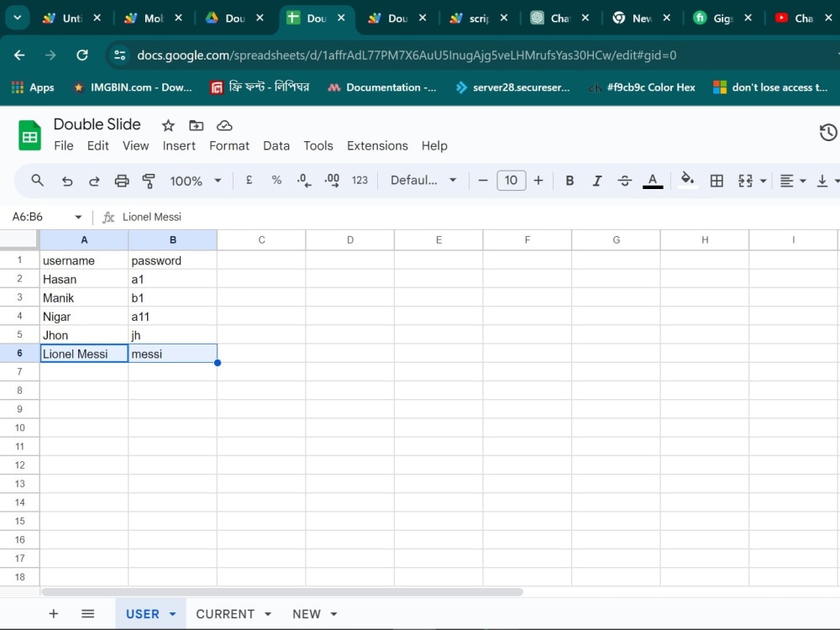This screenshot has width=840, height=630.
Task: Decrease font size with minus button
Action: click(483, 181)
